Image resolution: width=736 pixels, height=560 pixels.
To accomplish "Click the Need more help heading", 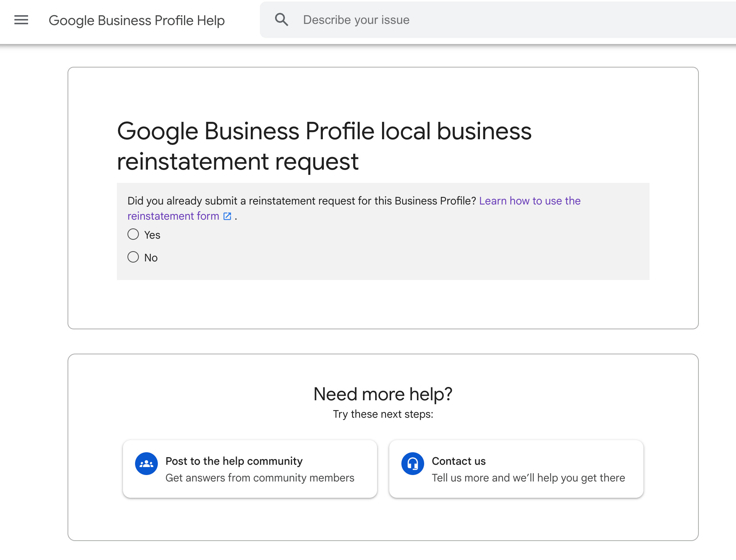I will pos(383,394).
